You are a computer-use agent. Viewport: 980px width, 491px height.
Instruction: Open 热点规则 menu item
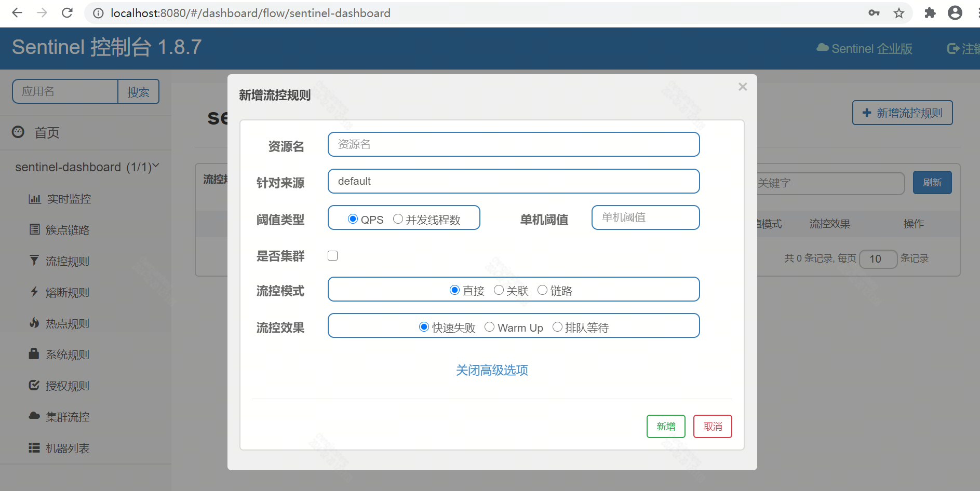(x=68, y=323)
